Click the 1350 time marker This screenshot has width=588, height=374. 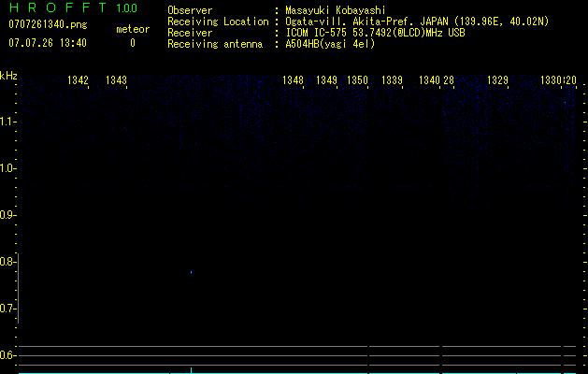(357, 80)
